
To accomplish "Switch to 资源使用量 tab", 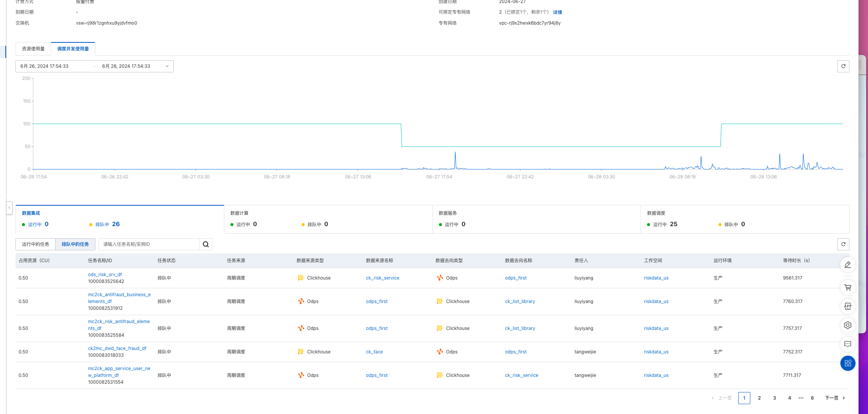I will [33, 49].
